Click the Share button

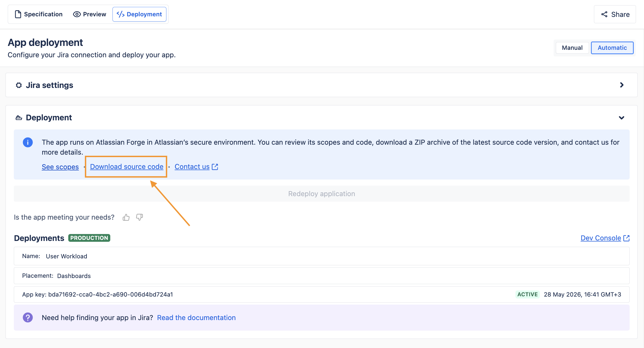point(615,14)
